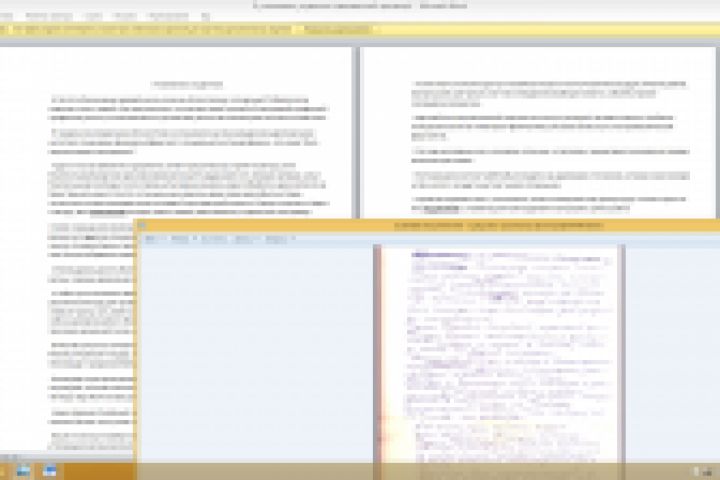Image resolution: width=720 pixels, height=480 pixels.
Task: Click the button in the yellow notification bar
Action: 338,29
